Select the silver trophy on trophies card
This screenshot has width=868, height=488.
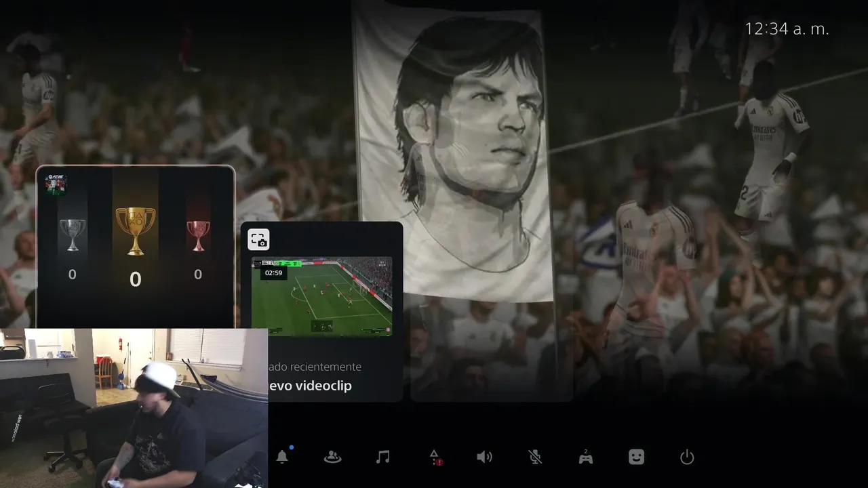(73, 235)
